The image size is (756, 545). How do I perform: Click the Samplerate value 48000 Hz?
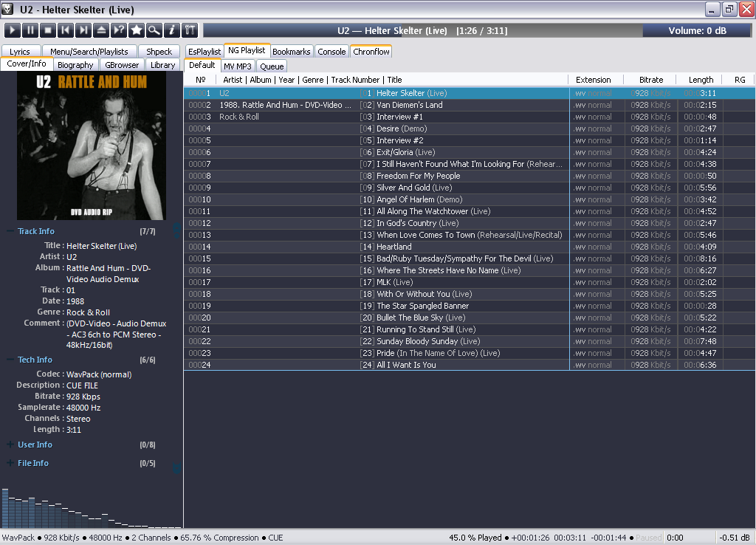83,408
